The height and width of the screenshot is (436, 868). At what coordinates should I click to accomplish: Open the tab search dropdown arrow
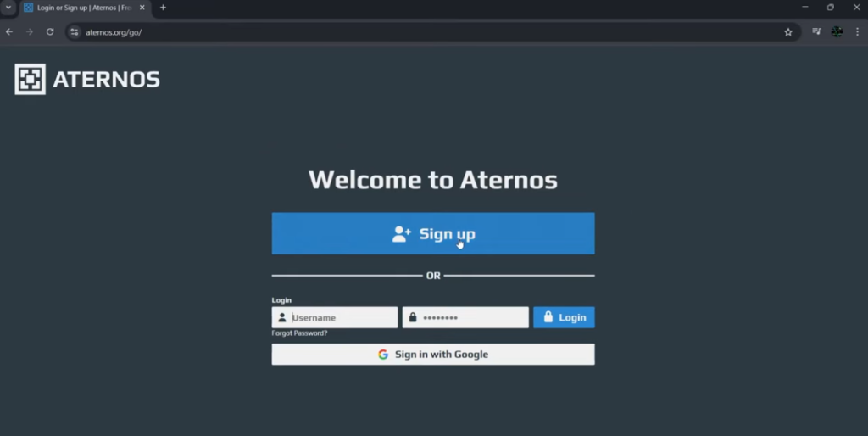point(8,8)
